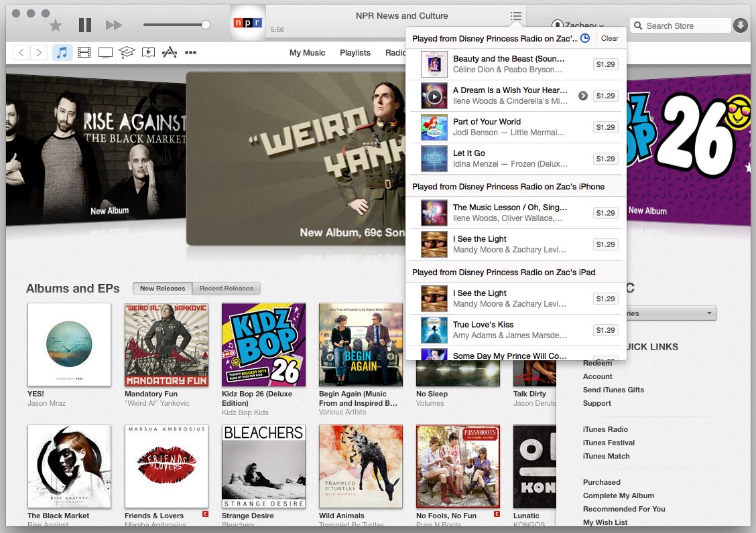Image resolution: width=756 pixels, height=533 pixels.
Task: Open the Begin Again album cover
Action: (361, 345)
